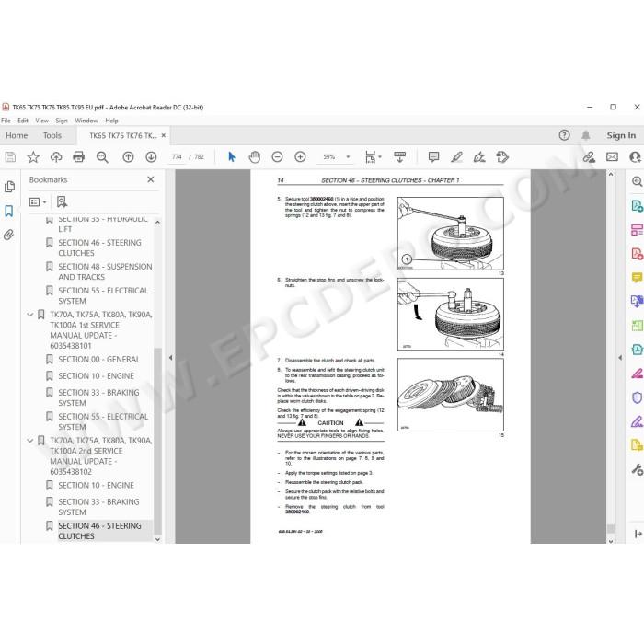Add a comment note icon
644x644 pixels.
pos(433,157)
